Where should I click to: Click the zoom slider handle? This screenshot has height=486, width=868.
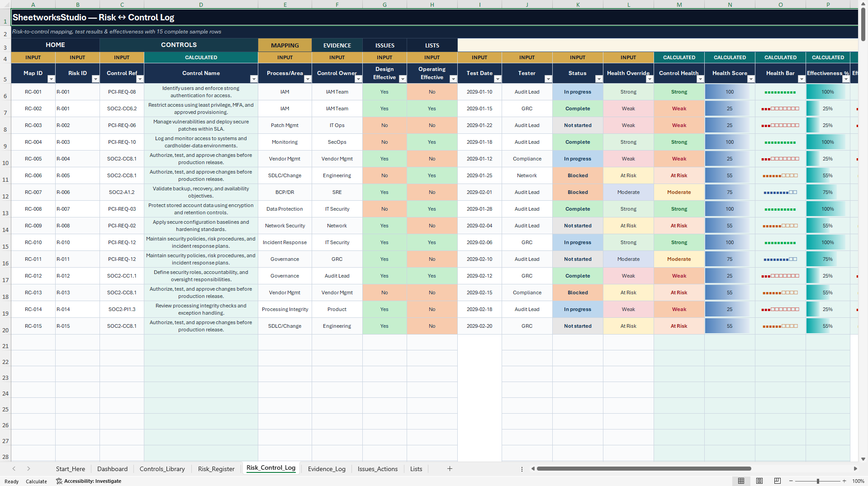818,481
